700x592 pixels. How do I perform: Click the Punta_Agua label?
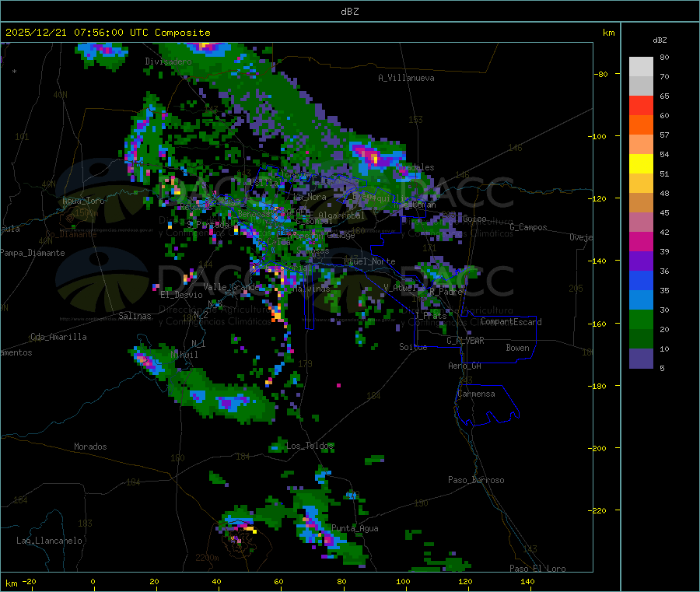[355, 528]
